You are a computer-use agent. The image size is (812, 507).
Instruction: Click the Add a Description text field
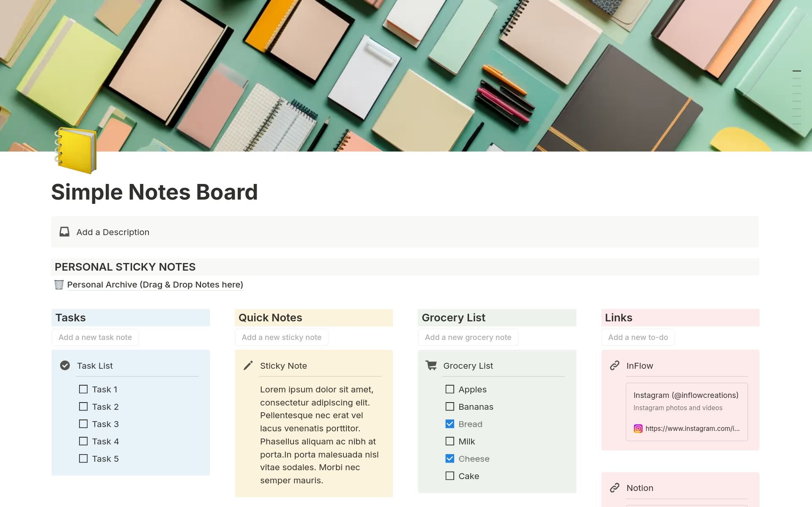coord(113,232)
